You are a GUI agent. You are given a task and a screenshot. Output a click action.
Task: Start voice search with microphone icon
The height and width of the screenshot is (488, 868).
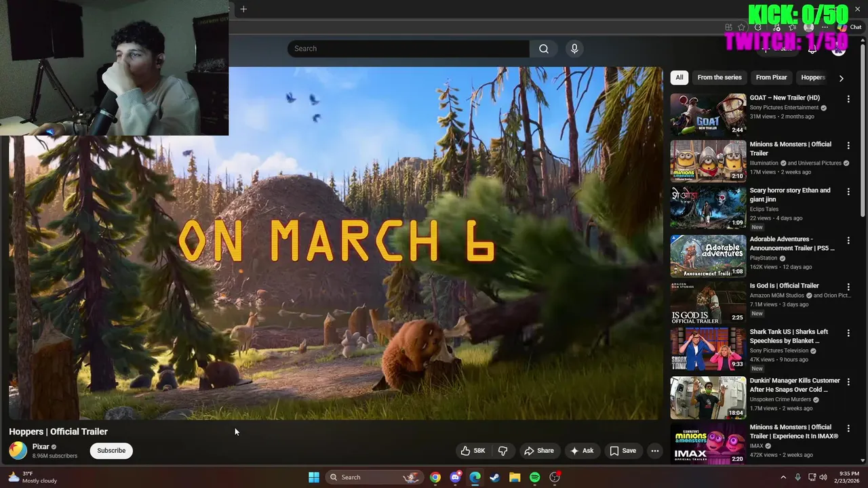[x=574, y=49]
